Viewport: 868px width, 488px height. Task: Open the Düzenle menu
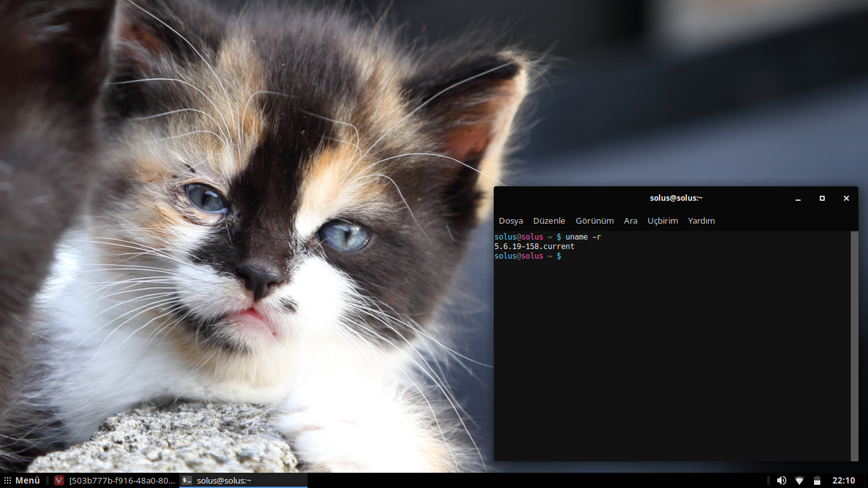point(549,220)
